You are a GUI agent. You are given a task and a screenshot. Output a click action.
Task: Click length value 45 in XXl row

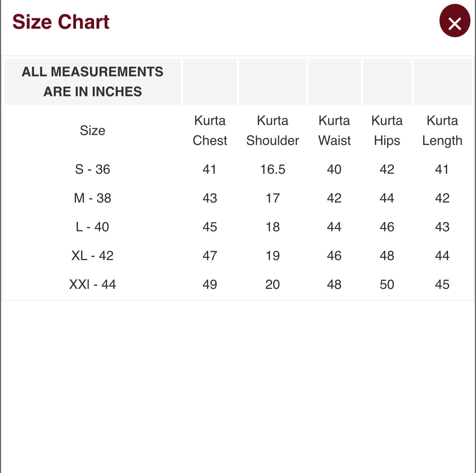pos(442,284)
